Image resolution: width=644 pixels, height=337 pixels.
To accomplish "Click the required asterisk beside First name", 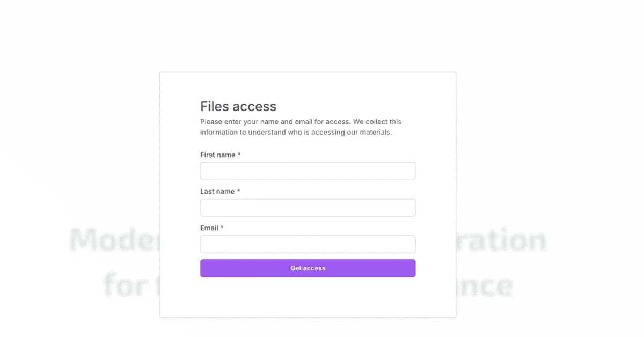I will click(x=239, y=155).
